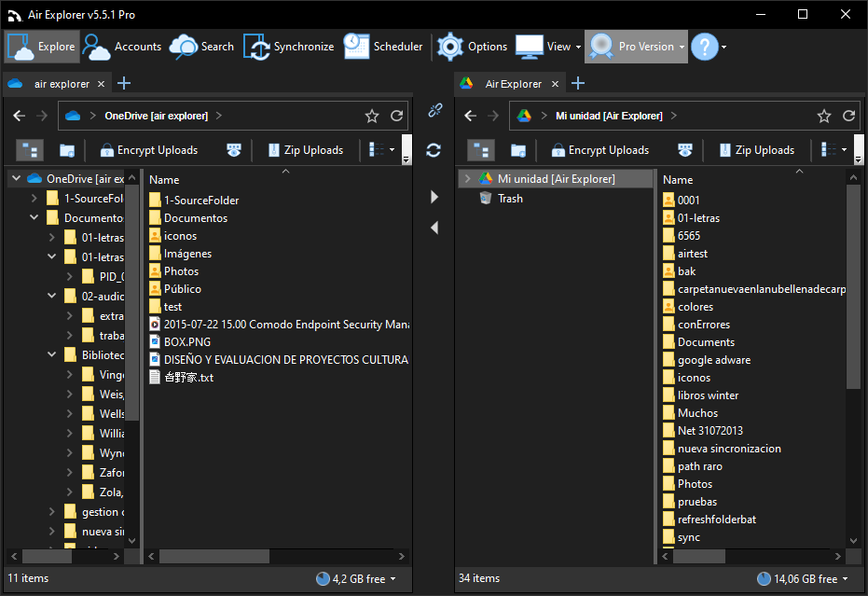Open the Scheduler

click(383, 47)
